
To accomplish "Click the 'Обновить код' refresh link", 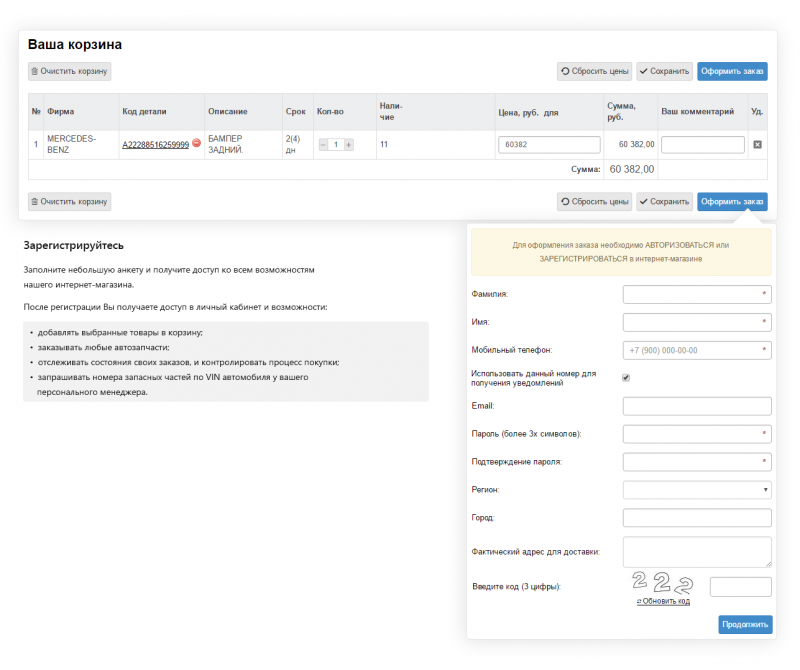I will coord(663,601).
